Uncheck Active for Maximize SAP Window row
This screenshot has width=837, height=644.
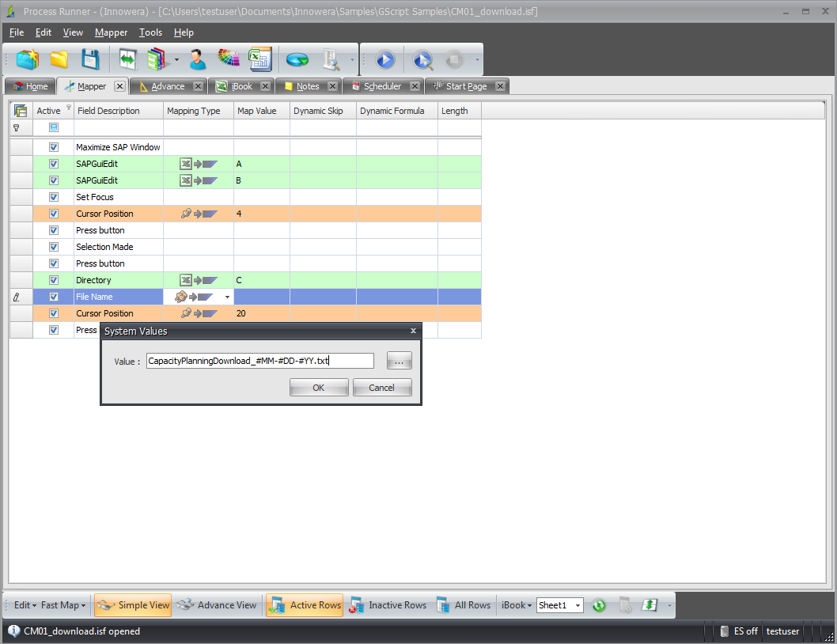point(54,147)
